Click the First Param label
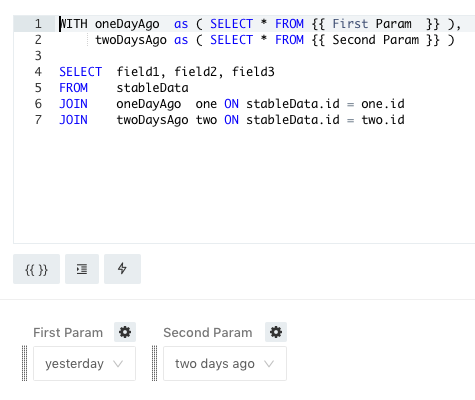 68,333
